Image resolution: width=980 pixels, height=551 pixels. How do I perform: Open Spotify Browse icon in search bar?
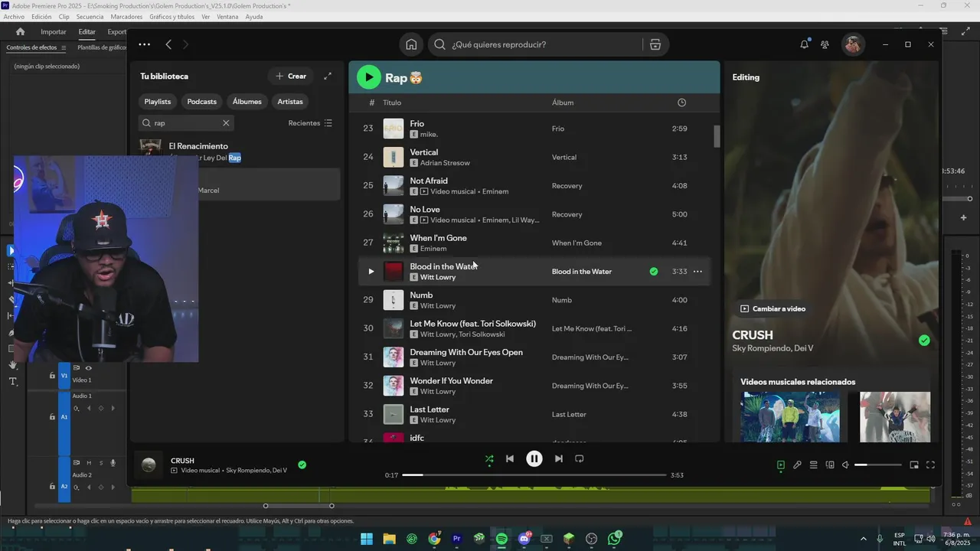pyautogui.click(x=655, y=44)
